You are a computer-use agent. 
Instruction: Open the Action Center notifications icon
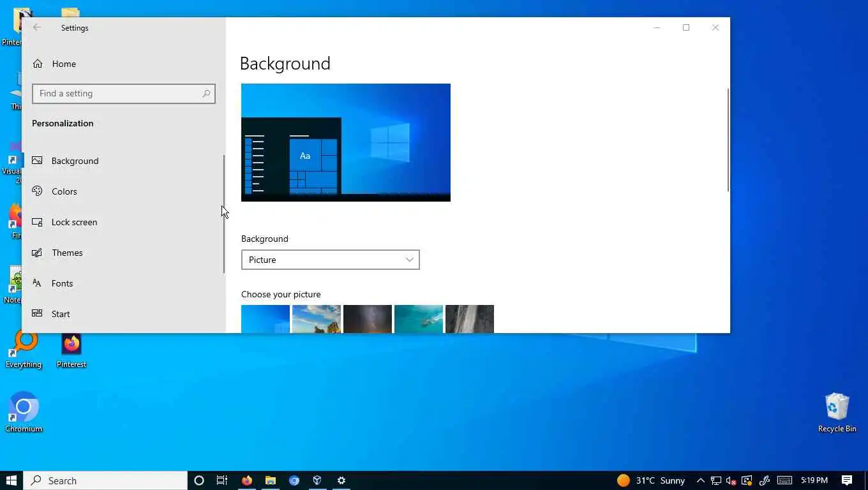[847, 480]
